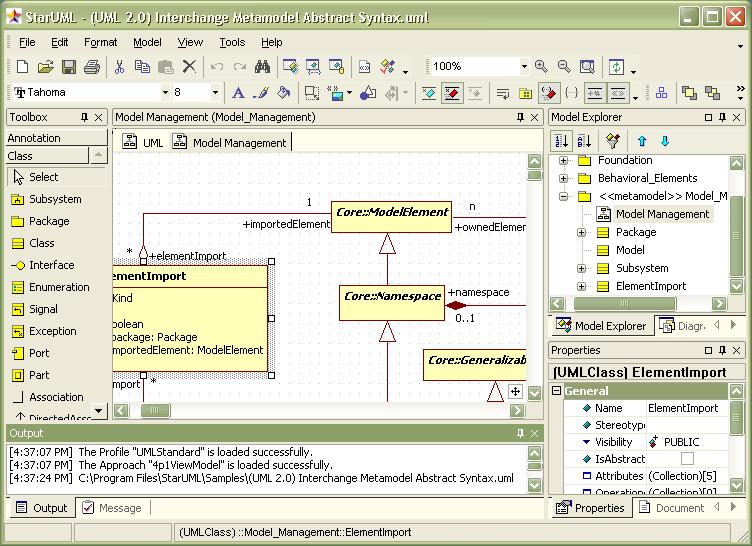Select Model Management diagram in Model Explorer
The width and height of the screenshot is (752, 546).
pyautogui.click(x=653, y=214)
